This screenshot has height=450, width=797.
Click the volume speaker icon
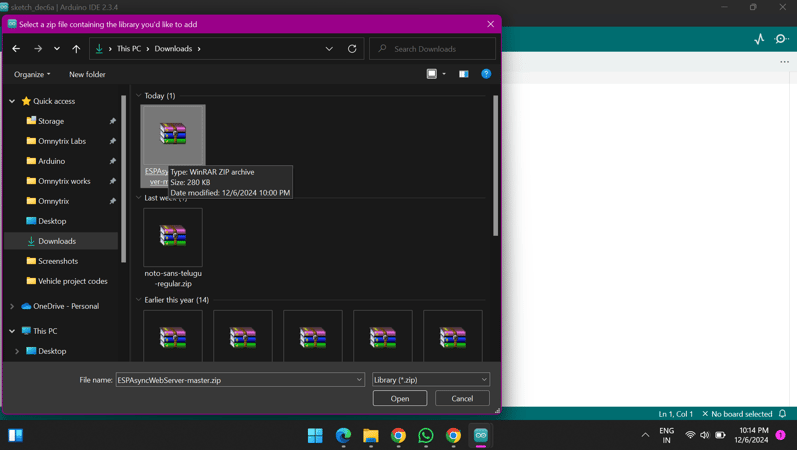704,435
